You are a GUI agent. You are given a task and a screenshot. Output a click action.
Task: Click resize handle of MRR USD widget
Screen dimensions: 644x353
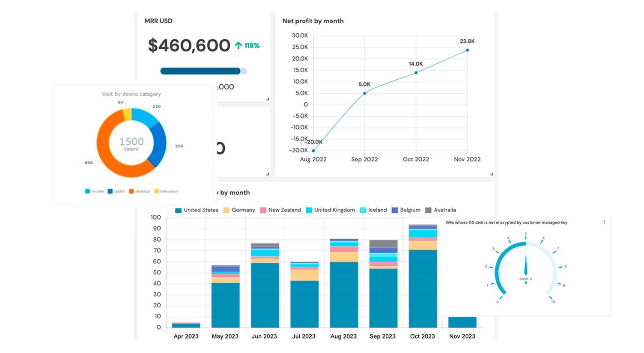pyautogui.click(x=268, y=99)
